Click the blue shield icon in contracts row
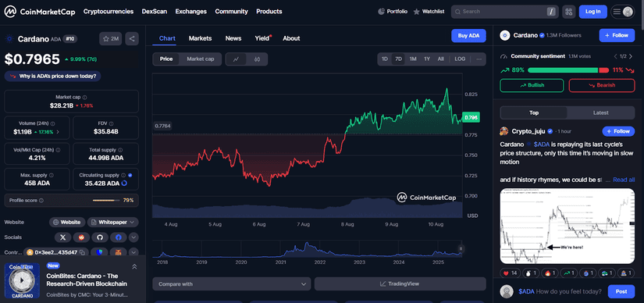 point(99,252)
